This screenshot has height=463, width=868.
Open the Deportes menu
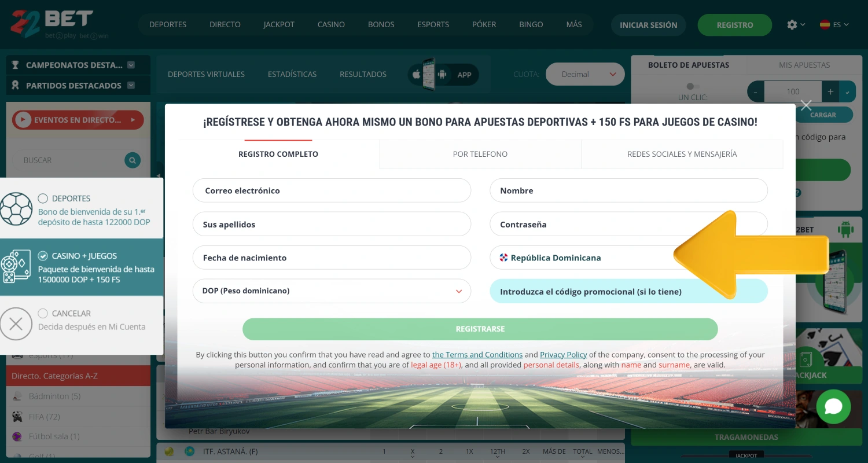tap(168, 24)
